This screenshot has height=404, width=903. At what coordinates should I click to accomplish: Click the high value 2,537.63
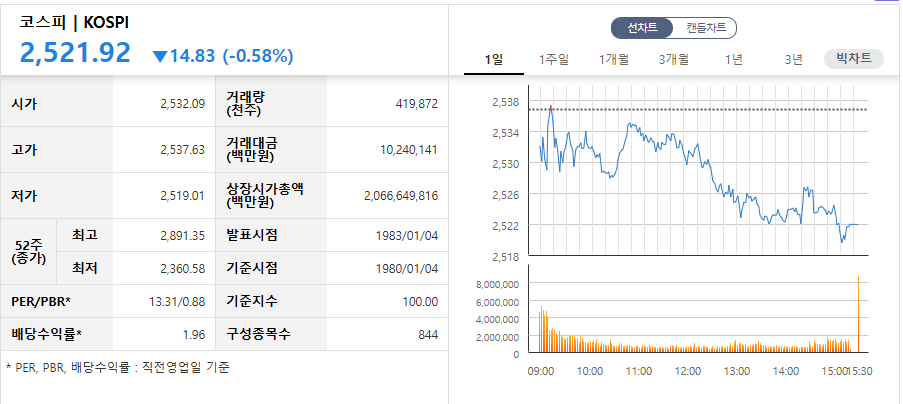tap(183, 150)
